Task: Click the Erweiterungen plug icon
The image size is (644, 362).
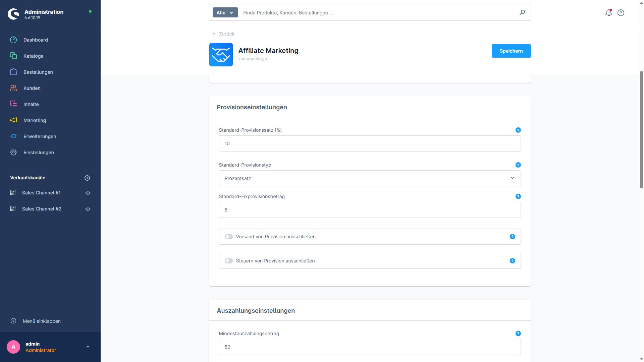Action: tap(13, 136)
